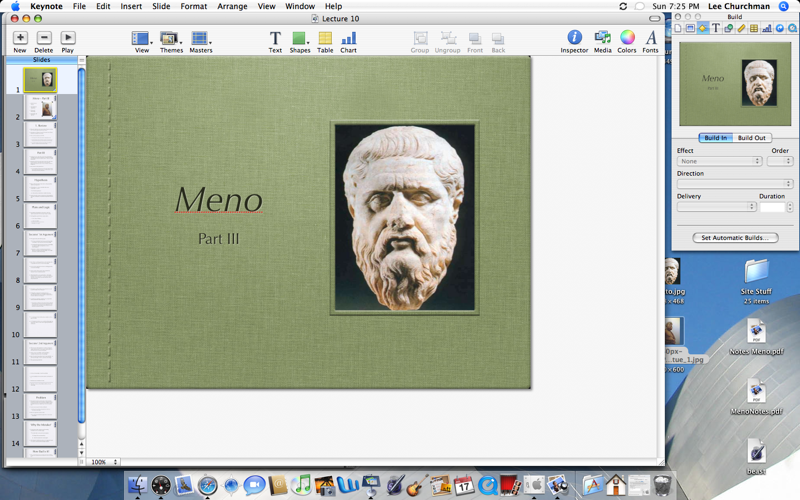
Task: Open the Effect dropdown in Build inspector
Action: (x=719, y=161)
